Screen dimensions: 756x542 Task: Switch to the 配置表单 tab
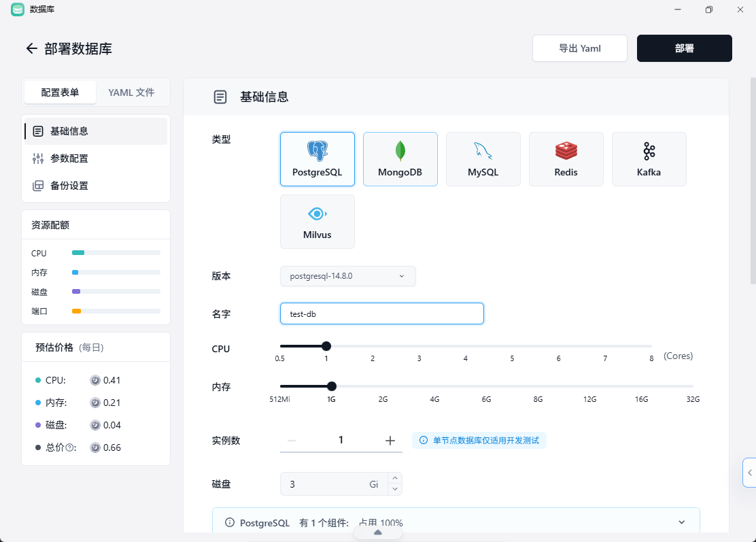pyautogui.click(x=61, y=92)
